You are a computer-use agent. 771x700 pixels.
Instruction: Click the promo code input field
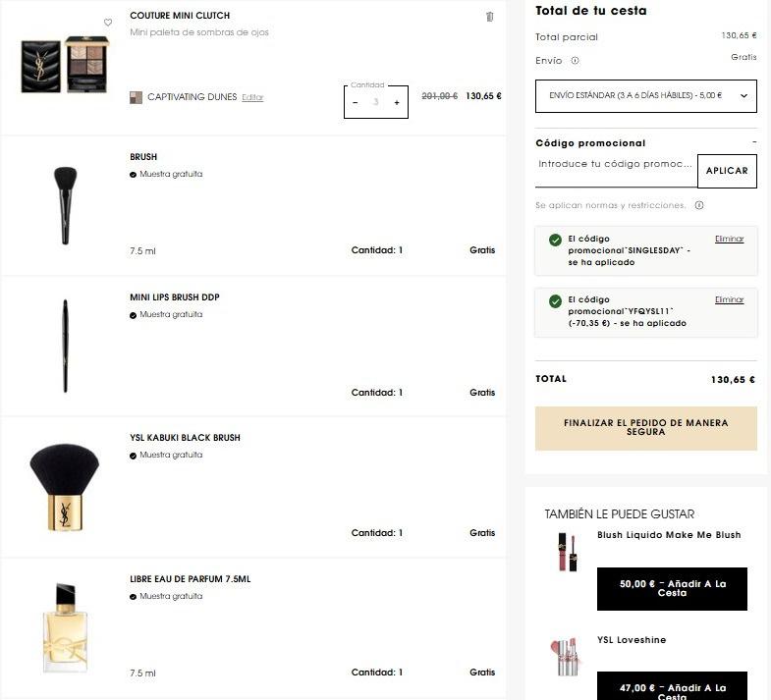[616, 165]
